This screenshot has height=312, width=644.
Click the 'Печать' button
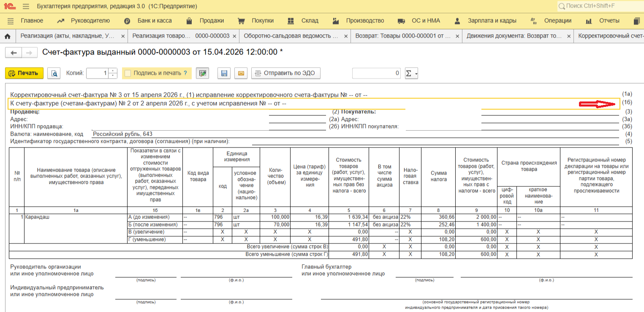coord(24,73)
